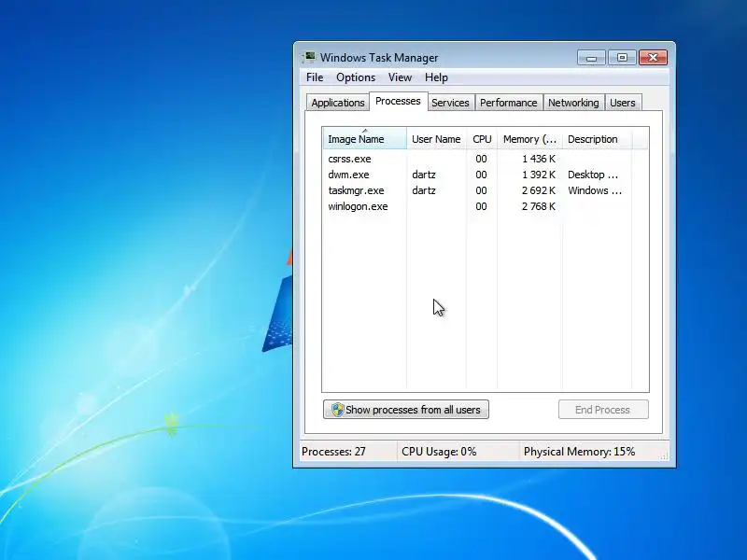Open the View menu
747x560 pixels.
coord(400,77)
